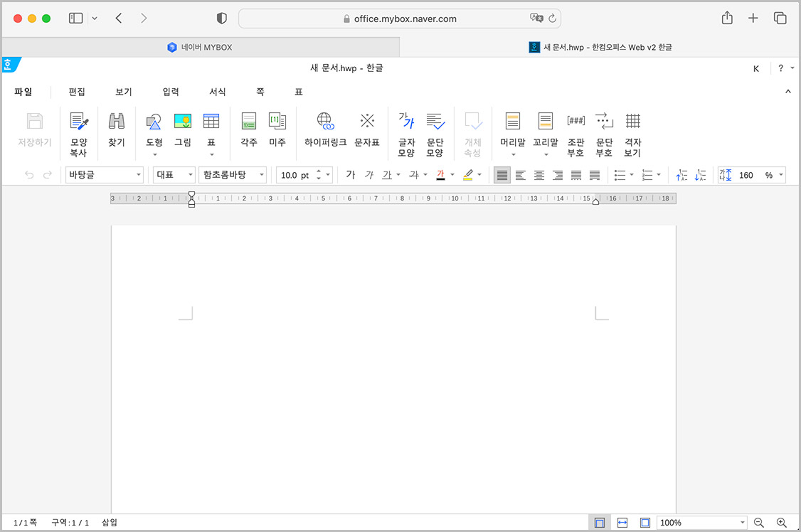This screenshot has width=801, height=532.
Task: Click the font color 가 swatch
Action: click(x=440, y=175)
